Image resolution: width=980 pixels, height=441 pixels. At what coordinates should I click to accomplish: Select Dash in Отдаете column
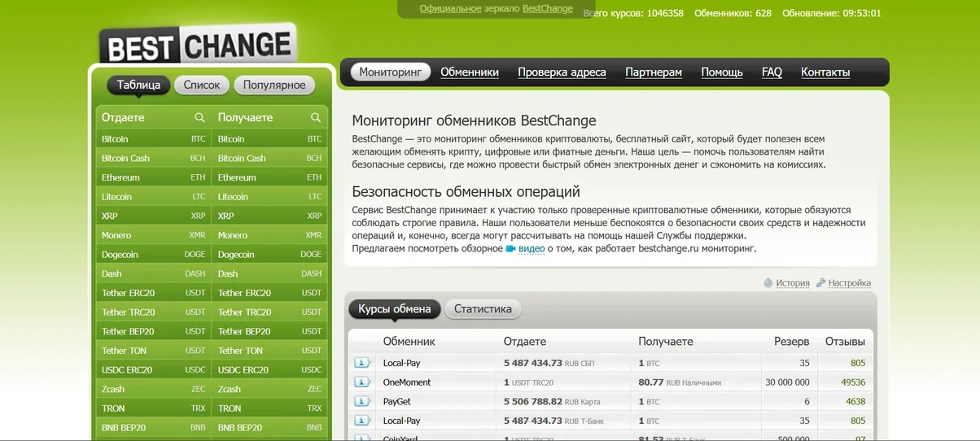click(x=154, y=274)
